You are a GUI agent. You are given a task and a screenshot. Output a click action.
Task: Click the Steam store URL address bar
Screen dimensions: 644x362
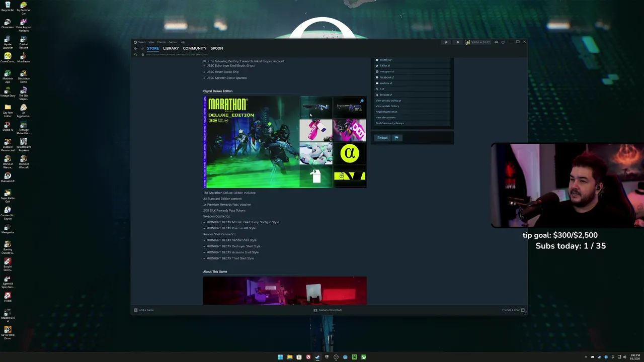[x=178, y=54]
